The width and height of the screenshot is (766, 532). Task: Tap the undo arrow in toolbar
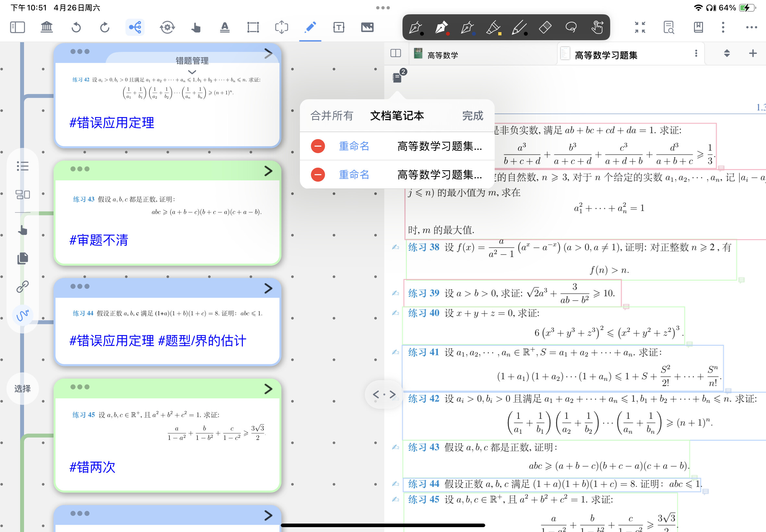coord(76,27)
